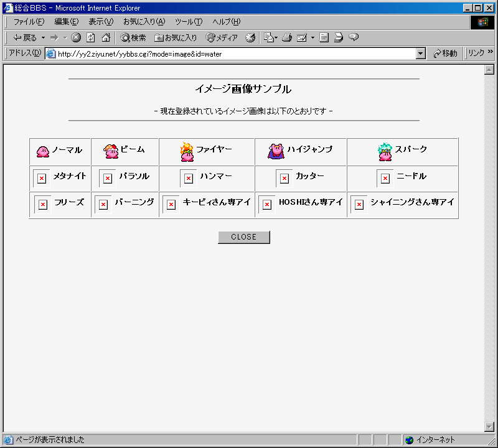Maximize the Internet Explorer window

[x=477, y=8]
